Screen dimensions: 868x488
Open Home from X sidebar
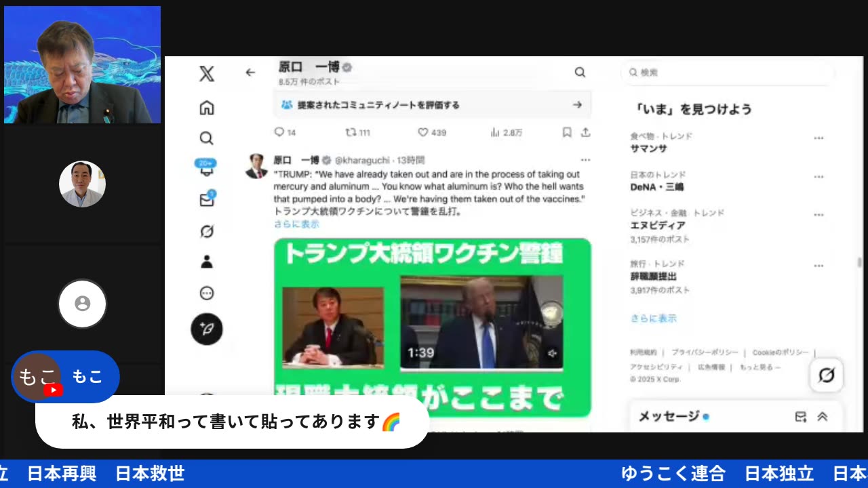(207, 108)
